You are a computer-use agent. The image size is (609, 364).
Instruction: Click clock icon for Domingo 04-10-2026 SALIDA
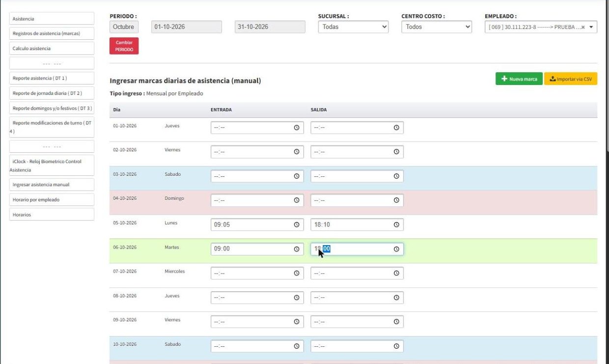point(396,200)
